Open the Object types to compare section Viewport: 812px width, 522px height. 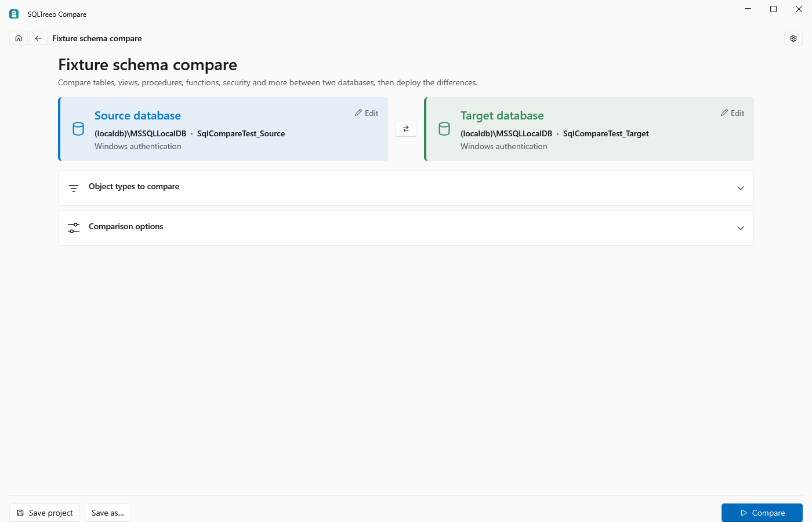click(406, 188)
